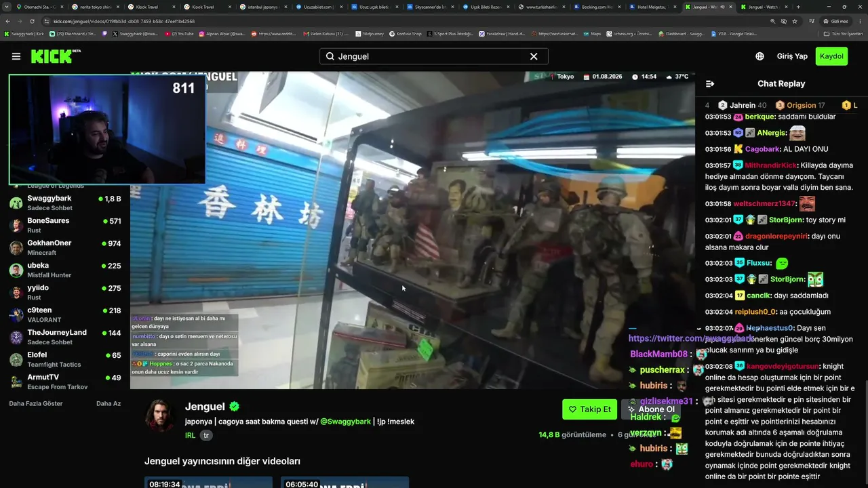Image resolution: width=868 pixels, height=488 pixels.
Task: Click the browser address bar URL
Action: (124, 21)
